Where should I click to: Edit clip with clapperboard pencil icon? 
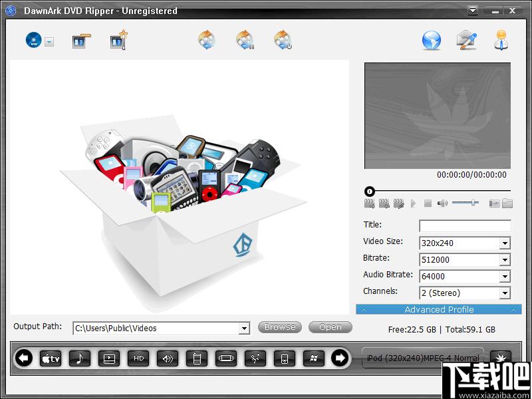click(398, 203)
